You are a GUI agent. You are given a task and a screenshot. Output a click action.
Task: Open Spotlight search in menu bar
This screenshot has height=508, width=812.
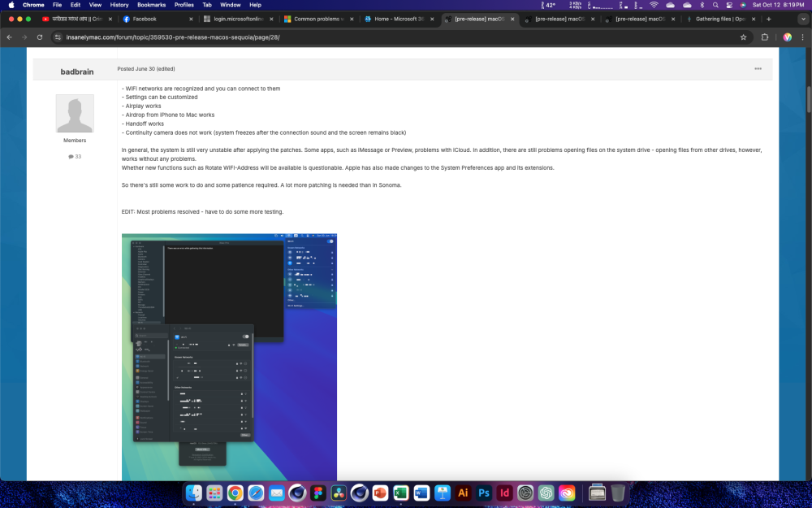pyautogui.click(x=715, y=5)
